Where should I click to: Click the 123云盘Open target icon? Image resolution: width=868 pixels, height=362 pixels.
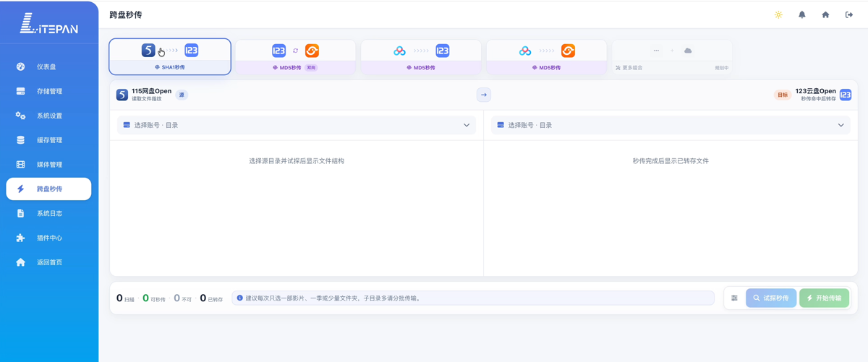point(846,95)
